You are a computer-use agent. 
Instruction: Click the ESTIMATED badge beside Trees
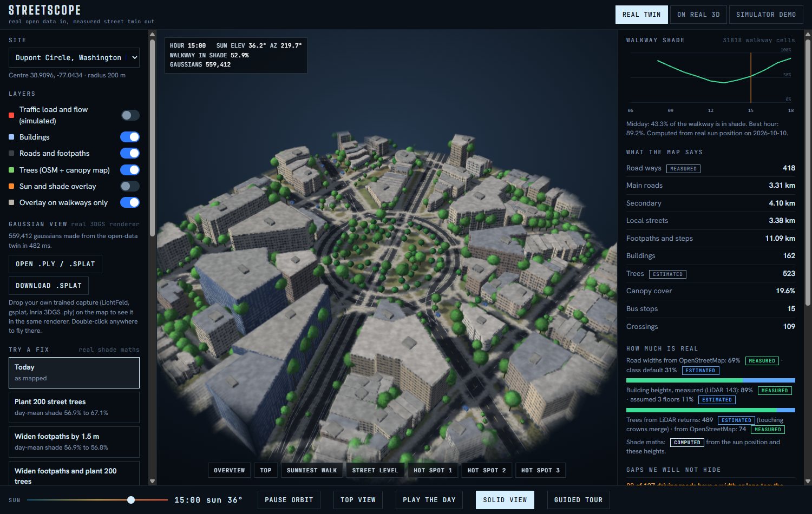coord(667,274)
